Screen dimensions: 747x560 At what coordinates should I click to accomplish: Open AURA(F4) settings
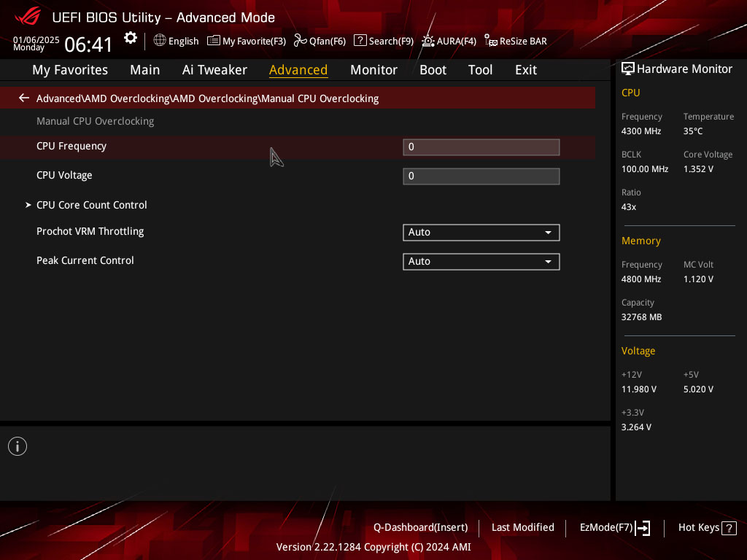(449, 41)
